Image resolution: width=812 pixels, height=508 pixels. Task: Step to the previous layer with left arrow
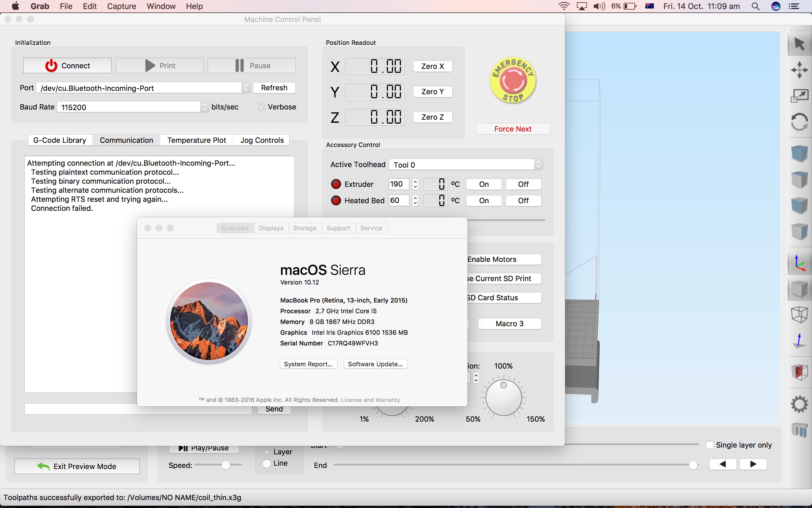coord(723,464)
